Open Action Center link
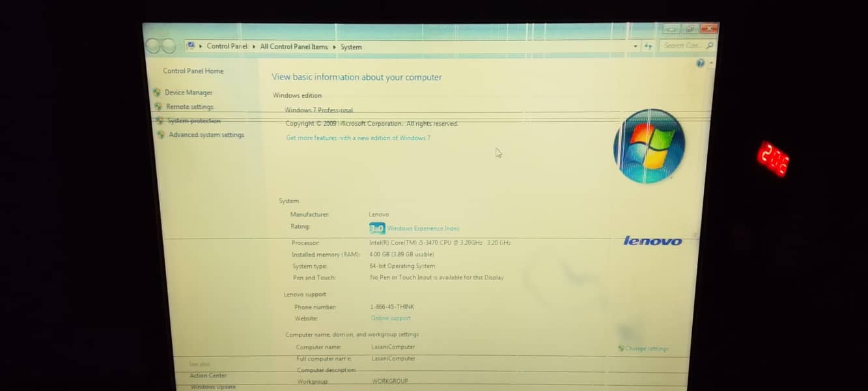The width and height of the screenshot is (868, 391). [x=208, y=375]
